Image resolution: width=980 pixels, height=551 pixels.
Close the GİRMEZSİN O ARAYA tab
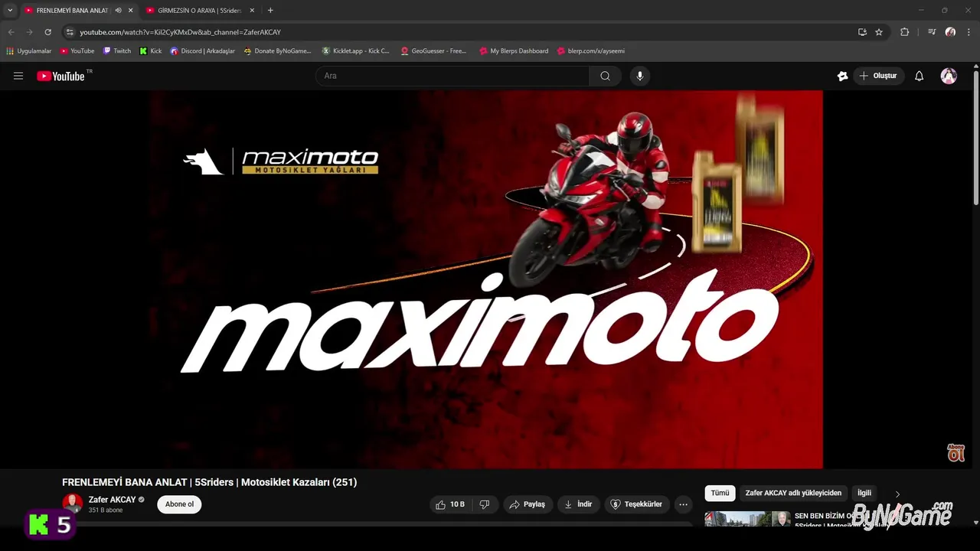click(252, 10)
